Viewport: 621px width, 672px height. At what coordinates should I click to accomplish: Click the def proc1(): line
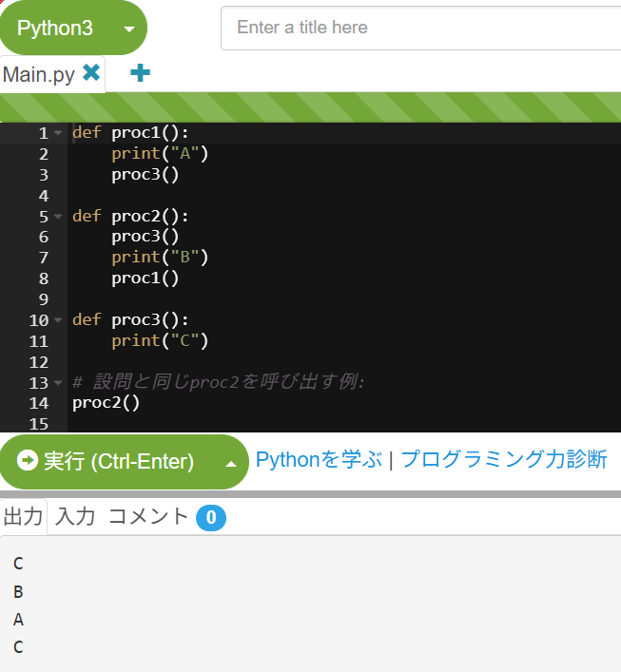tap(130, 133)
